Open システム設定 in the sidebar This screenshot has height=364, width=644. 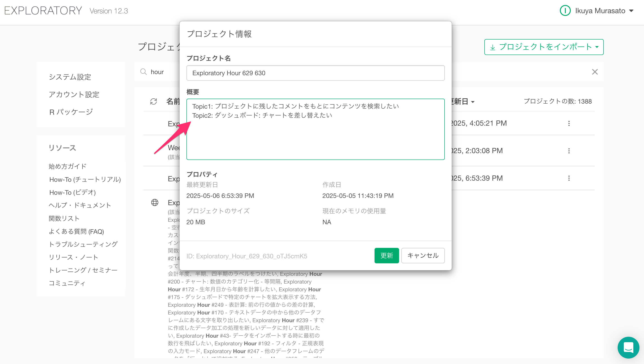[70, 77]
